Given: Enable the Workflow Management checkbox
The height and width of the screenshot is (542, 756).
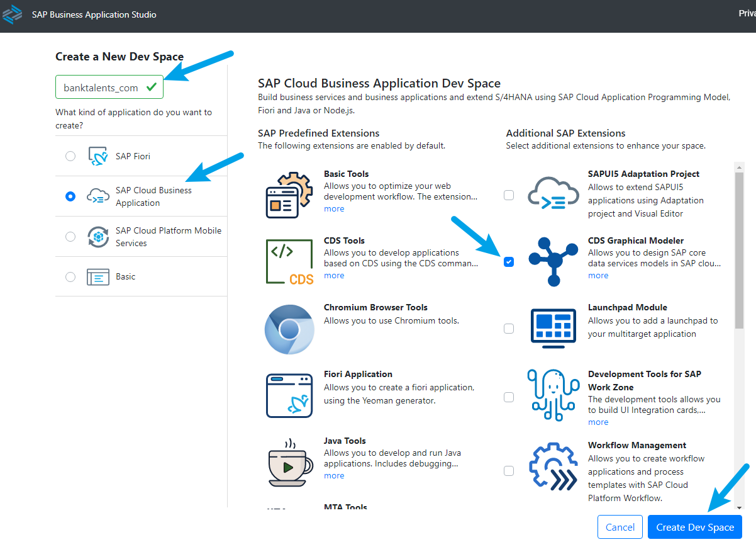Looking at the screenshot, I should (x=509, y=471).
